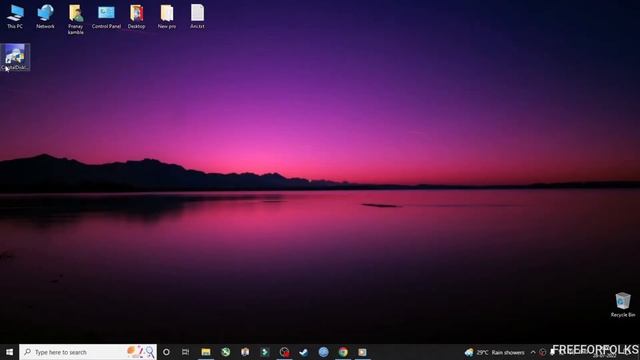Select the text file icon next to New pro
The height and width of the screenshot is (360, 640).
click(x=197, y=16)
